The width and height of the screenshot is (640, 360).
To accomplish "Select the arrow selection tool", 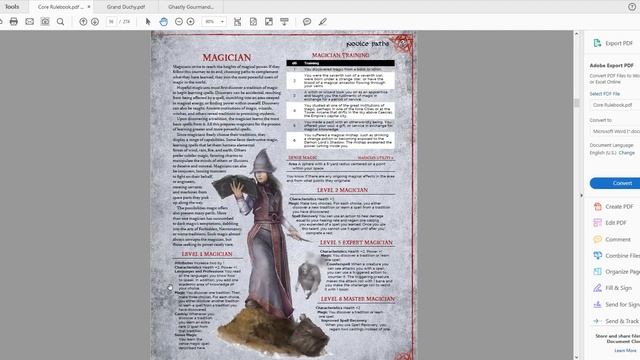I will [148, 22].
